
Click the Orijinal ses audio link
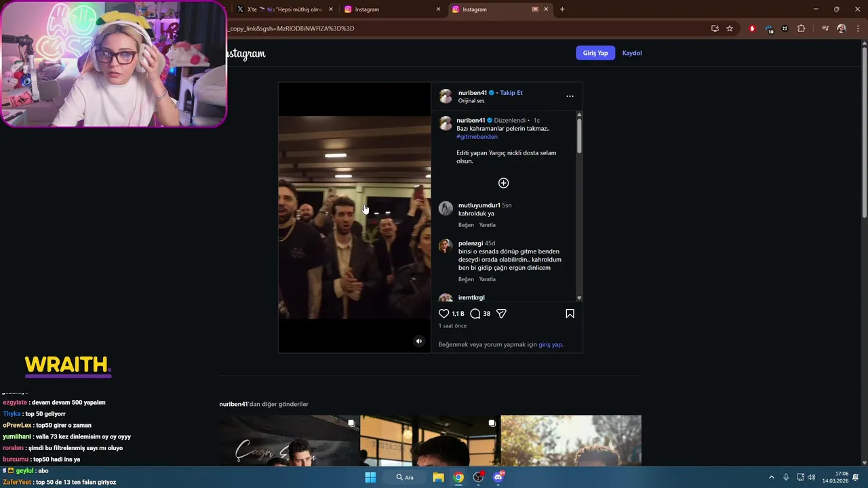click(x=471, y=101)
